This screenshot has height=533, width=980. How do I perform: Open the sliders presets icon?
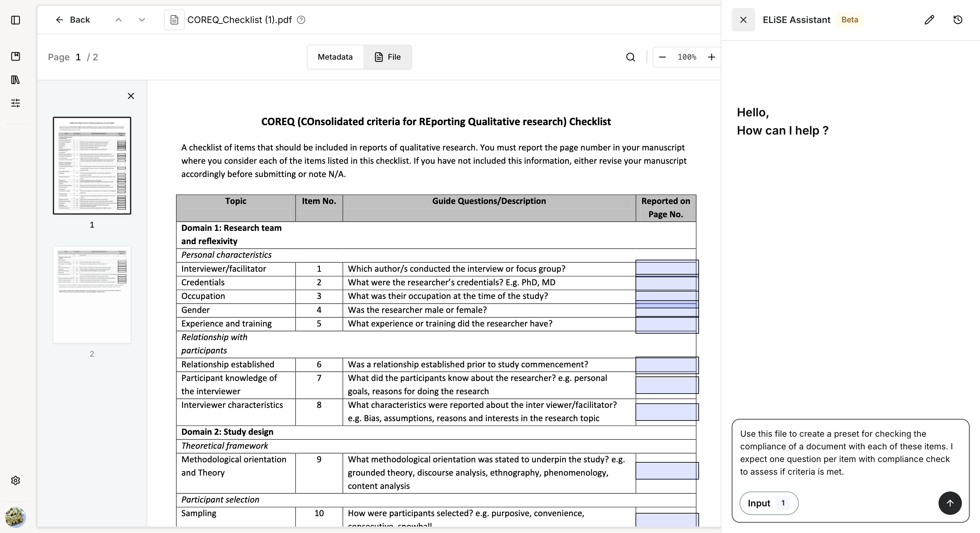point(16,103)
